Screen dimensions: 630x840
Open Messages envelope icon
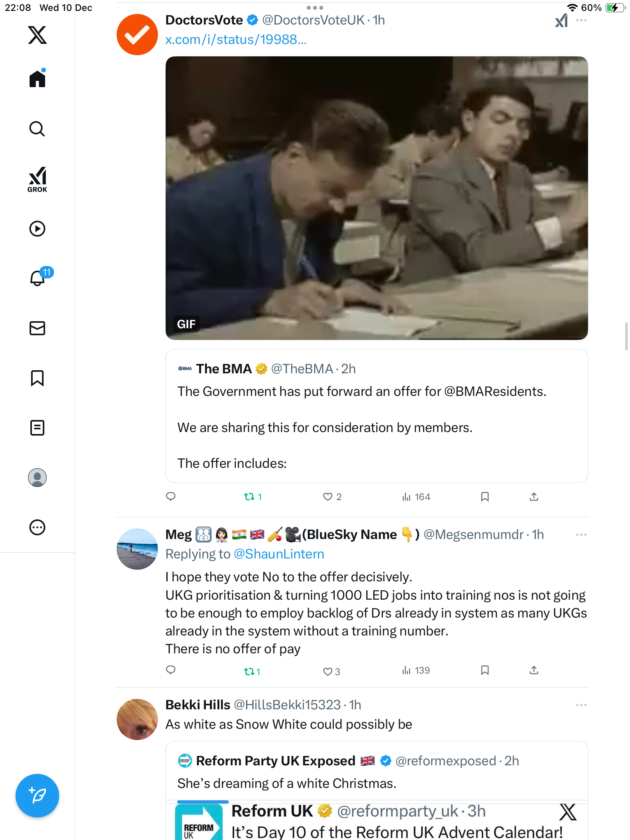click(37, 328)
